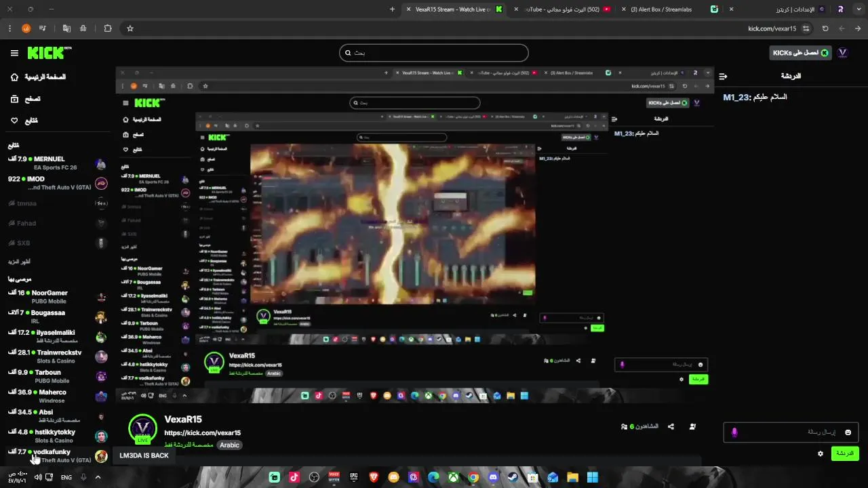Screen dimensions: 868x488
Task: Open Trainwreckstv channel in sidebar
Action: click(x=57, y=357)
